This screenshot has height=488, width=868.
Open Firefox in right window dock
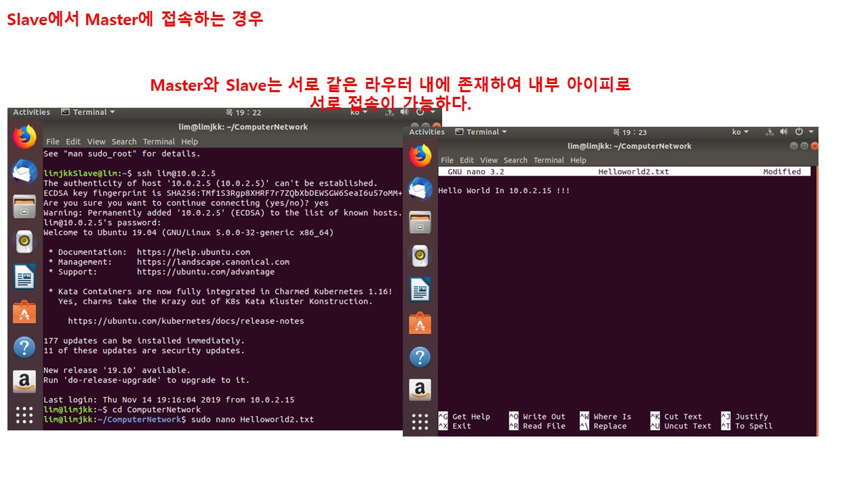tap(420, 156)
